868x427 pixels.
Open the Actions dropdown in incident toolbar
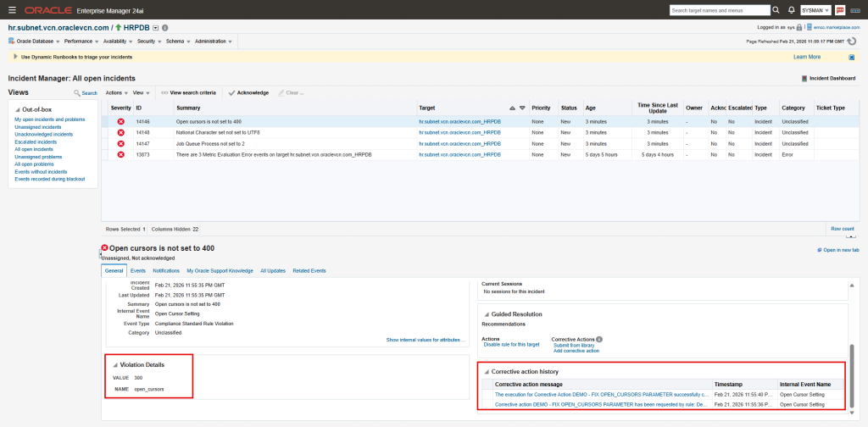[x=117, y=92]
